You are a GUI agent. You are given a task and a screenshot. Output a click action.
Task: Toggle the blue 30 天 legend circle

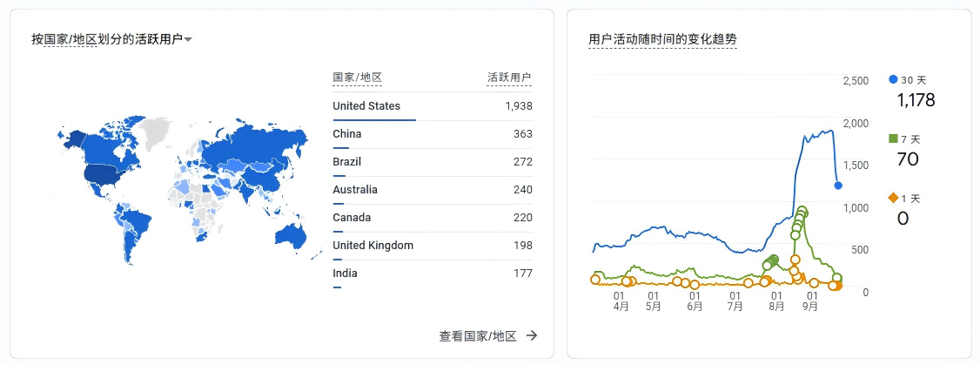coord(893,79)
